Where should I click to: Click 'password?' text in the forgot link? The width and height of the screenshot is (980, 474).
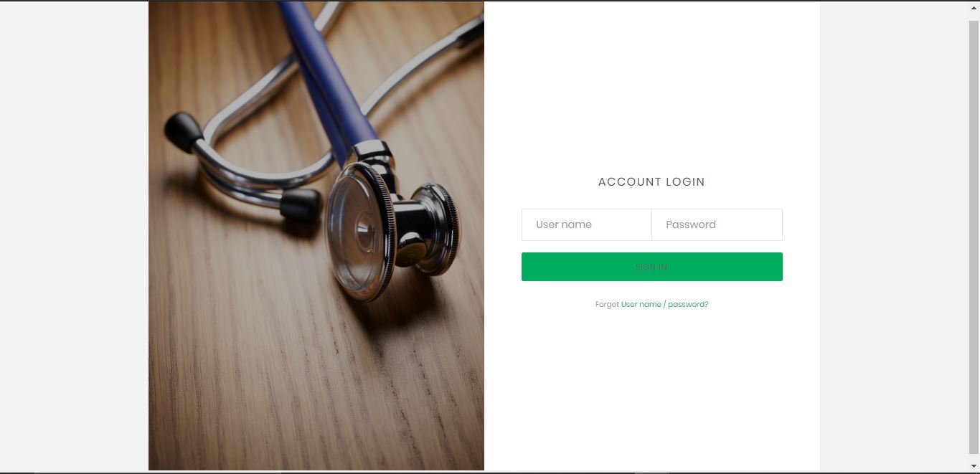(x=688, y=304)
